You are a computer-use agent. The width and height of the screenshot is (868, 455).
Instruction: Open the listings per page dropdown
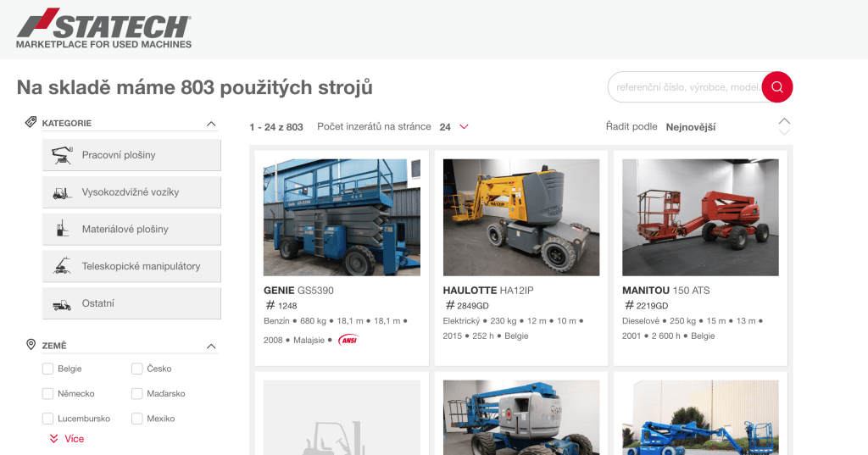click(453, 127)
